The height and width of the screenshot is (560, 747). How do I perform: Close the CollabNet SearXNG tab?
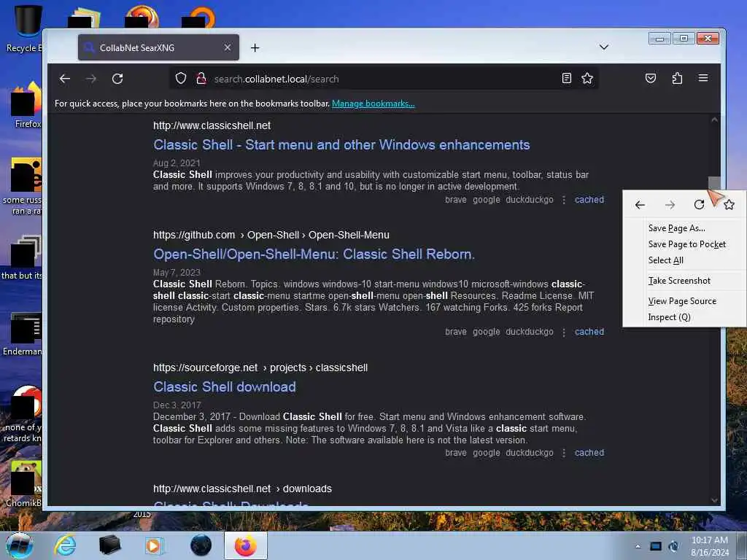coord(228,47)
